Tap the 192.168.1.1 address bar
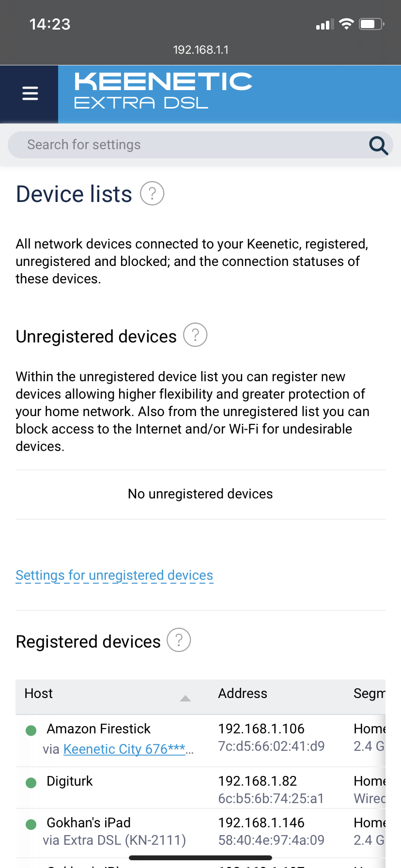Viewport: 401px width, 868px height. pyautogui.click(x=200, y=49)
